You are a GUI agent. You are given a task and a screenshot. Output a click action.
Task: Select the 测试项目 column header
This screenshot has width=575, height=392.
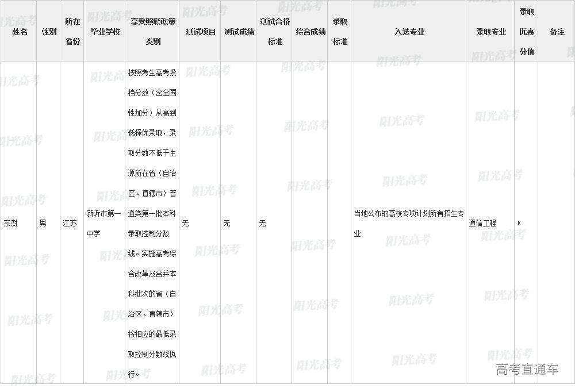point(201,32)
